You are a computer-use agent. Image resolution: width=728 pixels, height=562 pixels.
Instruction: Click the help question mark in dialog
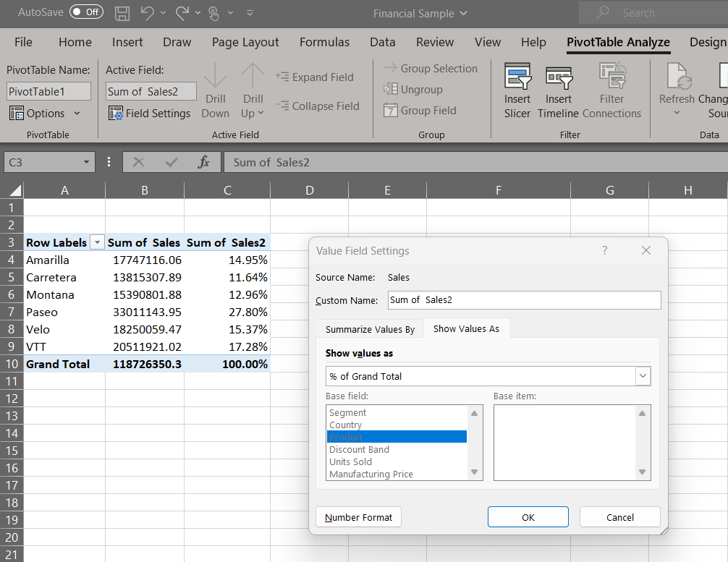(605, 250)
